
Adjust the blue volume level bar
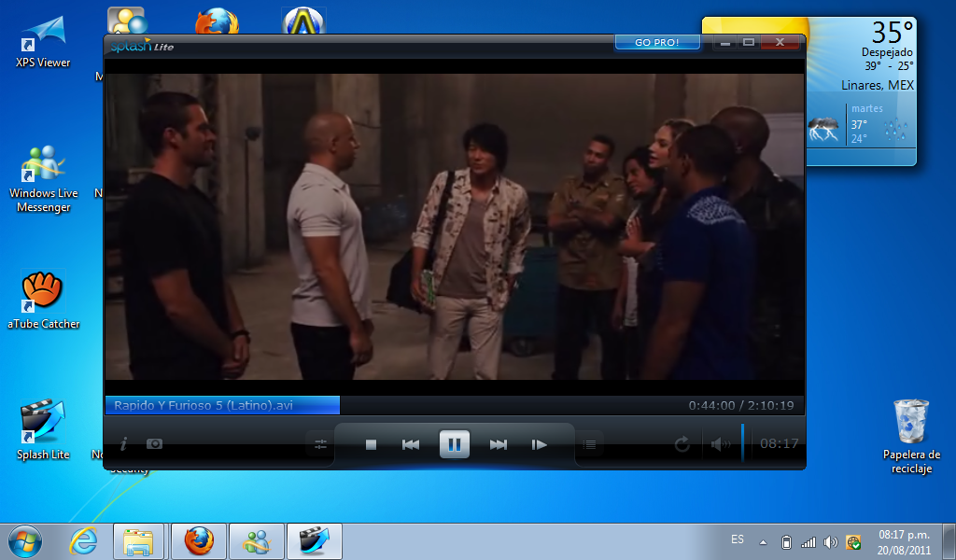click(742, 442)
